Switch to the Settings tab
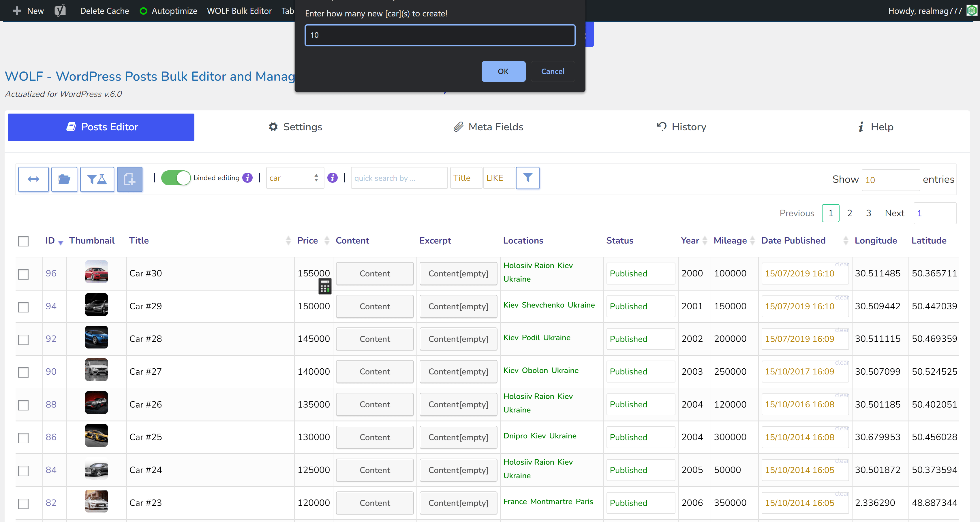Image resolution: width=980 pixels, height=522 pixels. [x=296, y=127]
